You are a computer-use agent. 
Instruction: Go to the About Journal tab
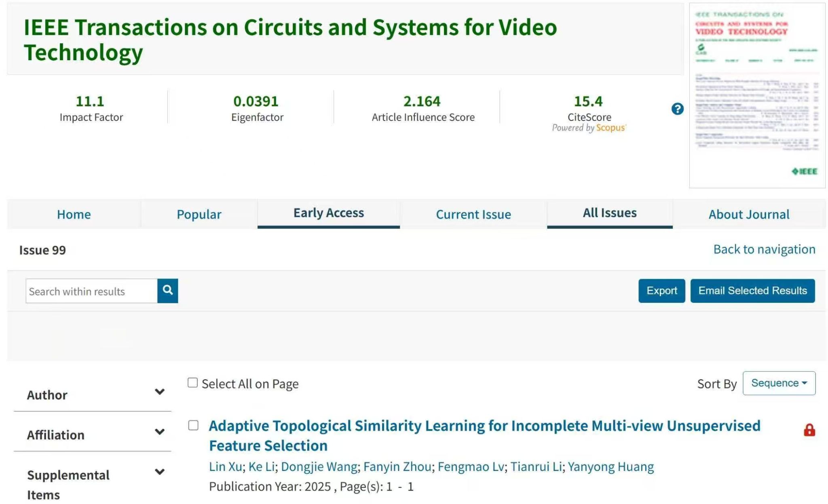tap(749, 214)
